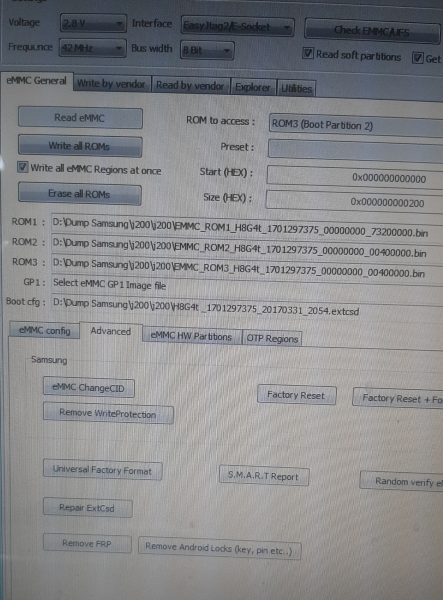Click Check EMMC/UFS button
Image resolution: width=443 pixels, height=600 pixels.
pos(372,31)
